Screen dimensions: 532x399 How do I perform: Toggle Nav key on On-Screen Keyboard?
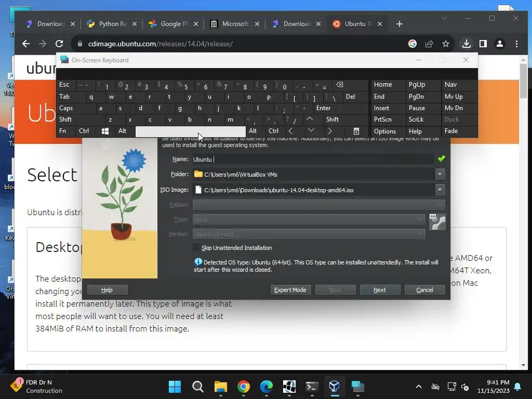pos(459,85)
